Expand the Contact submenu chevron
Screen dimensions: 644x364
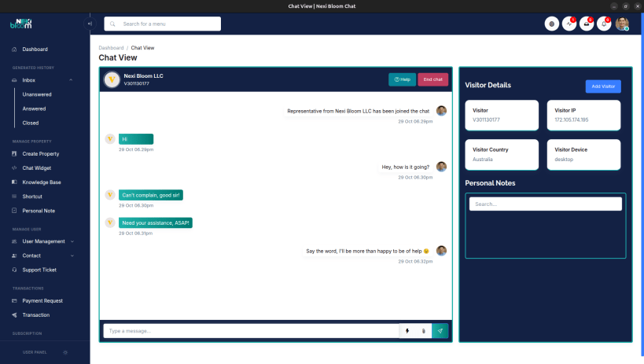[72, 256]
